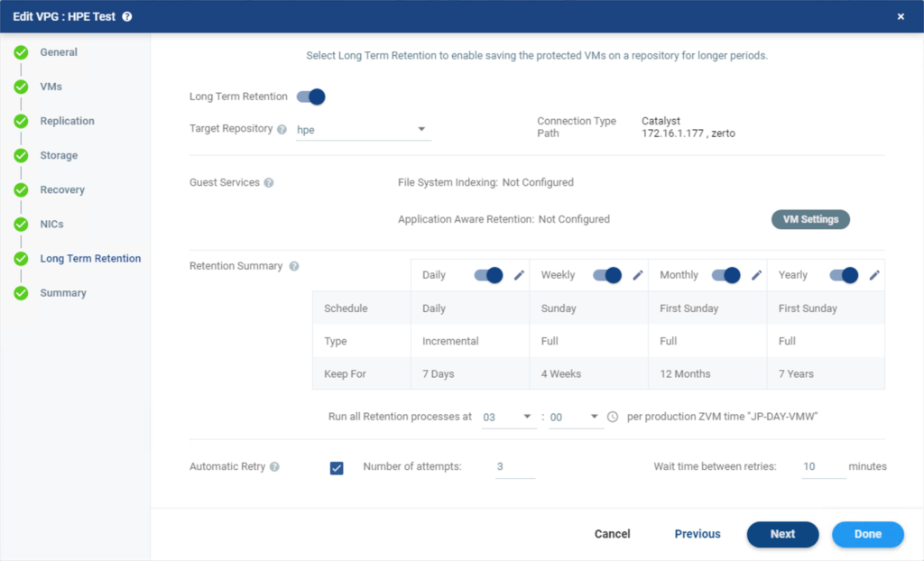
Task: Click the Next button
Action: click(782, 535)
